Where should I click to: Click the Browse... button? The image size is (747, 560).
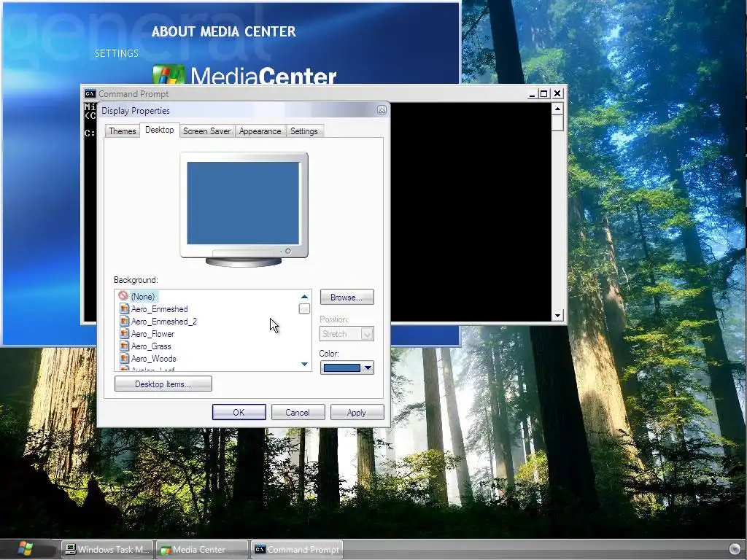[x=347, y=297]
